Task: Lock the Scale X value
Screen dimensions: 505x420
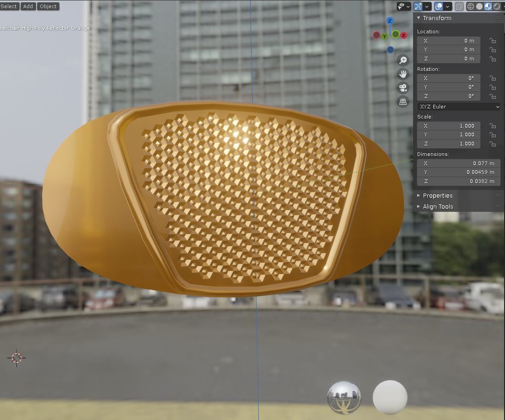Action: (x=493, y=126)
